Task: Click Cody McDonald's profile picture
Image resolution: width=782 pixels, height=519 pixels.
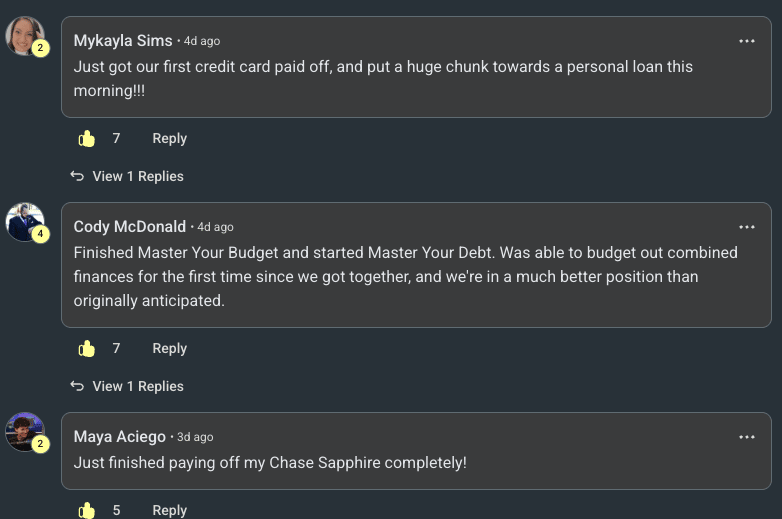Action: [x=24, y=221]
